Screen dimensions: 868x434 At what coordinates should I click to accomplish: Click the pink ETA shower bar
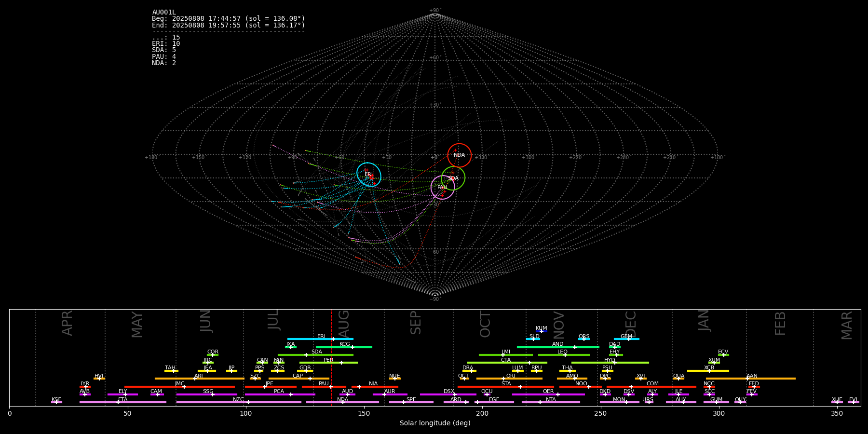(123, 402)
